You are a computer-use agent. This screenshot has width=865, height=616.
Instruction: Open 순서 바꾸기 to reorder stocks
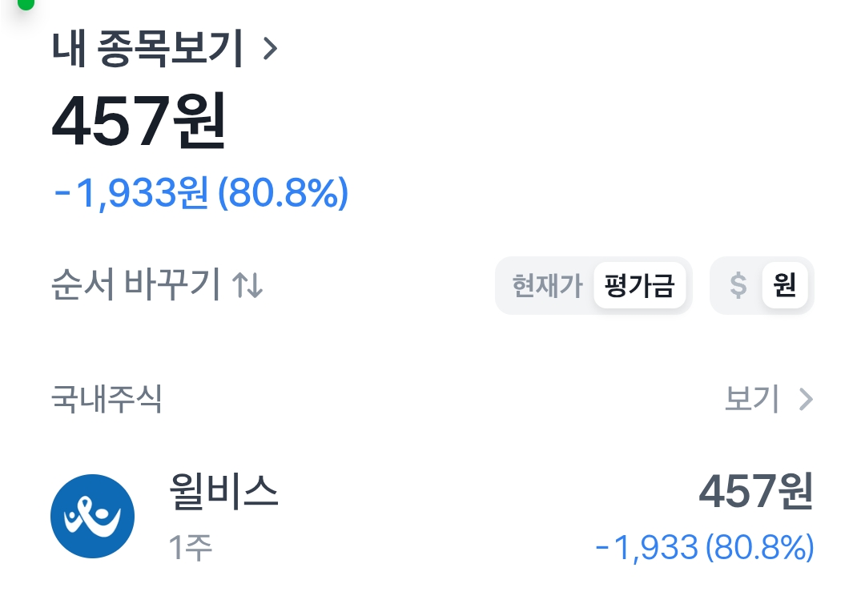tap(157, 285)
